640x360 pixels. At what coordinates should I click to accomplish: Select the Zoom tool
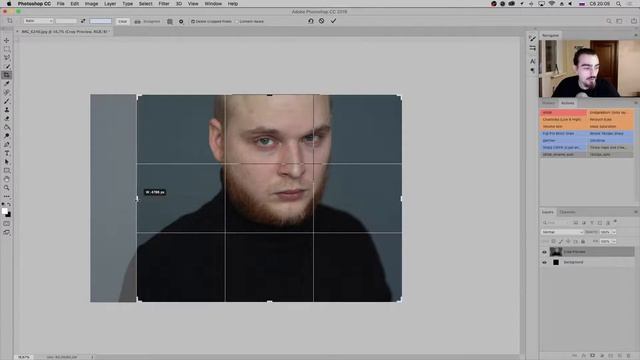tap(7, 188)
